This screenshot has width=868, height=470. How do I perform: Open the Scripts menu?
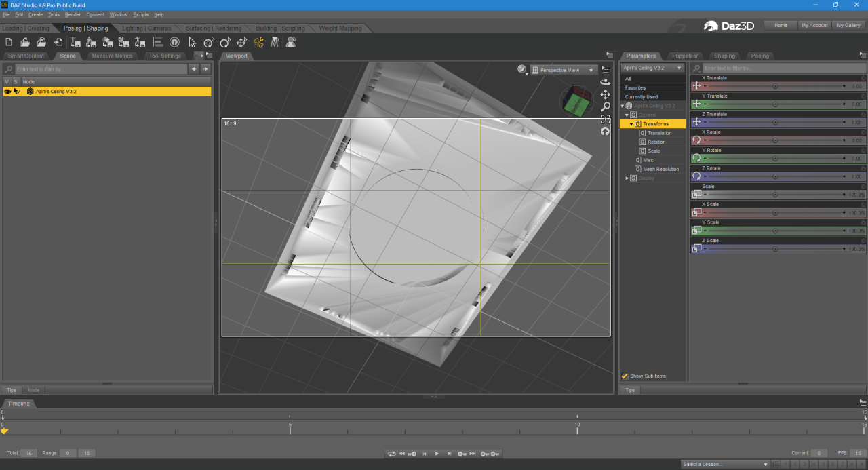tap(141, 14)
